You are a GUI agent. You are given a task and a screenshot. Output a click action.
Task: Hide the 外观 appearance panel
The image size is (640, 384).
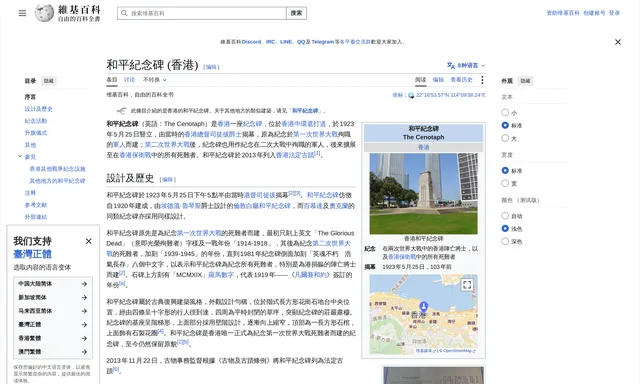click(526, 81)
